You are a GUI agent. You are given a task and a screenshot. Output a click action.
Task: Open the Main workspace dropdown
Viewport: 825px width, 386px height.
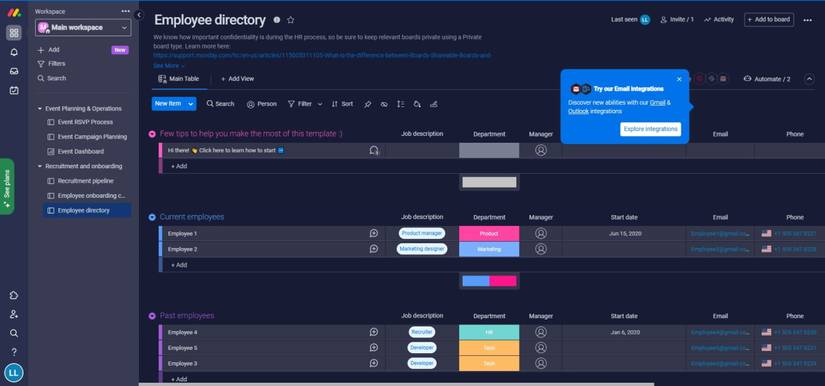click(x=83, y=27)
